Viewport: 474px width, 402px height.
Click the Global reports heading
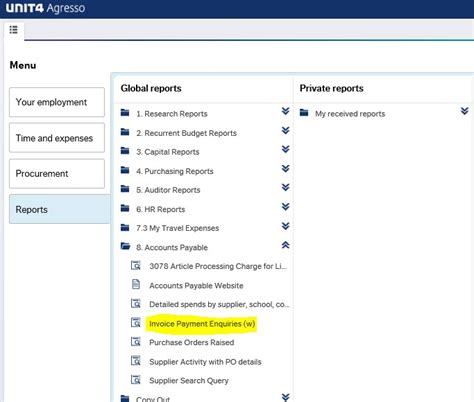[x=151, y=88]
